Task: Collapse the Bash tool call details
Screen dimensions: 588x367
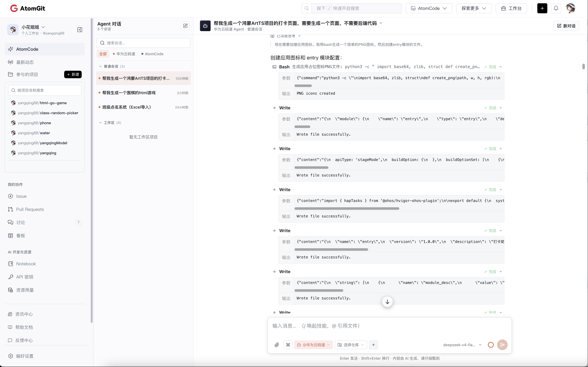Action: [x=501, y=67]
